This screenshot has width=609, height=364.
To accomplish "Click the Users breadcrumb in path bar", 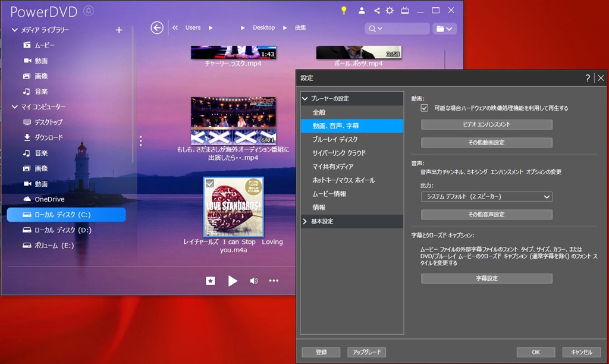I will click(x=193, y=27).
